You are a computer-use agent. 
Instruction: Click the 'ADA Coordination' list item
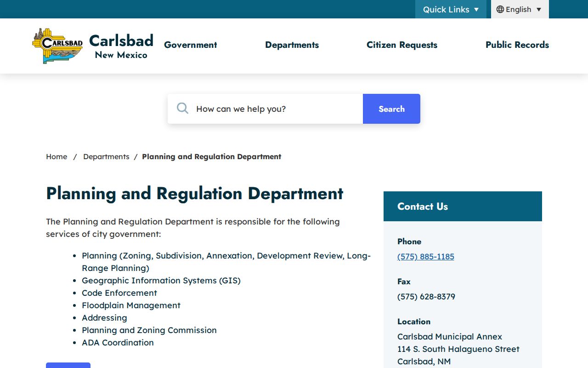coord(118,343)
